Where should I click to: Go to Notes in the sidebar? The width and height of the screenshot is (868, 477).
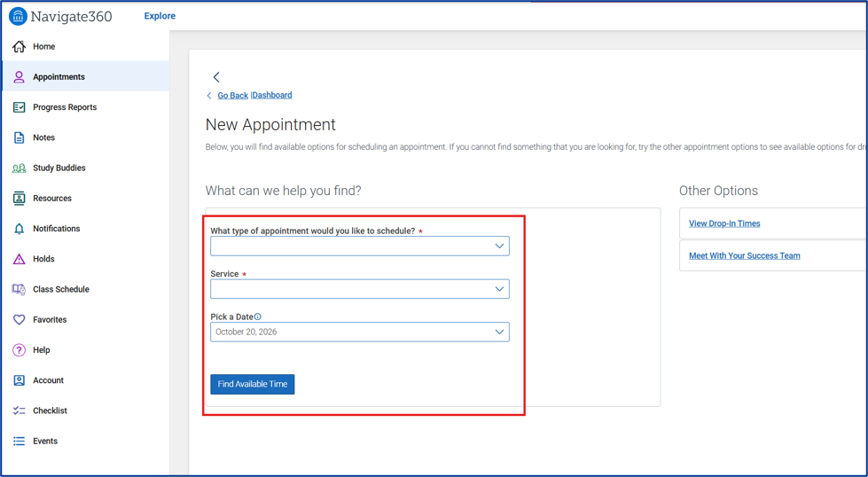tap(85, 137)
